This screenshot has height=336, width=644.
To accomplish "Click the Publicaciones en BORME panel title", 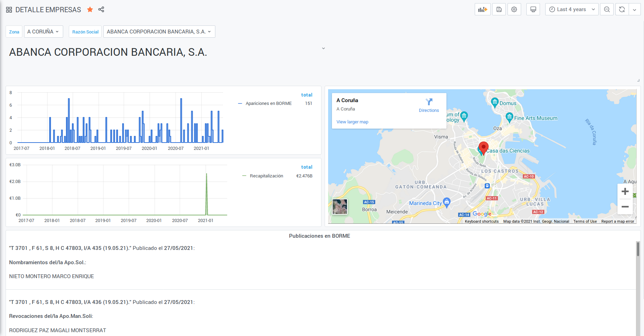I will coord(319,236).
